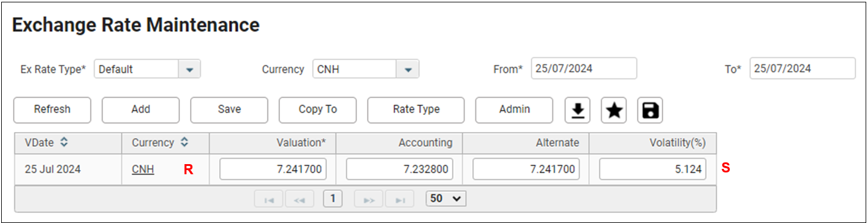Screen dimensions: 868x223
Task: Go to first page pagination icon
Action: click(x=269, y=199)
